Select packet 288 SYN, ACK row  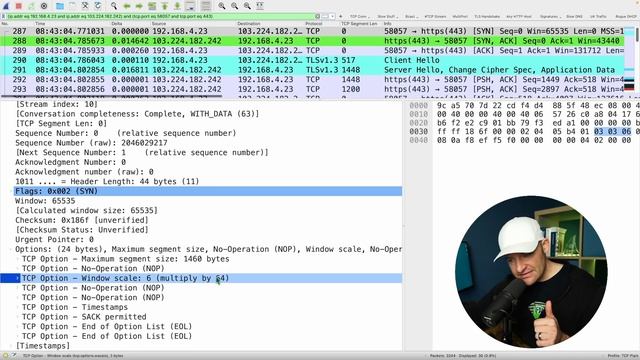pos(312,41)
